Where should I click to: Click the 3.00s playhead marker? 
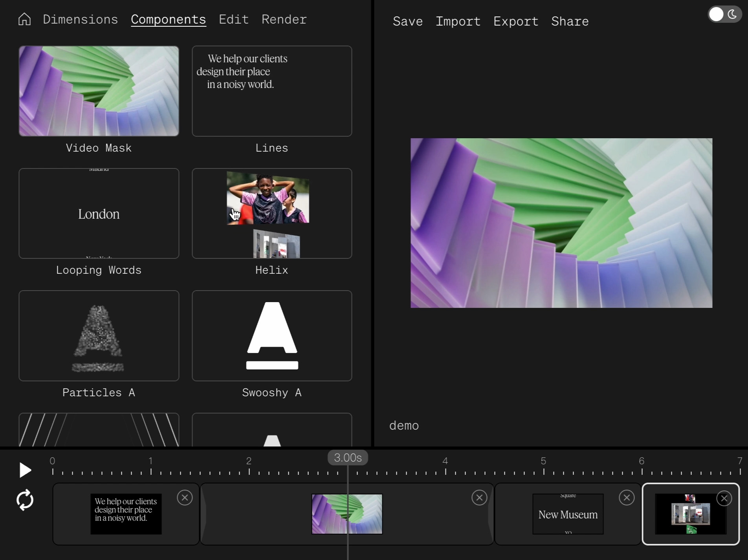point(348,458)
